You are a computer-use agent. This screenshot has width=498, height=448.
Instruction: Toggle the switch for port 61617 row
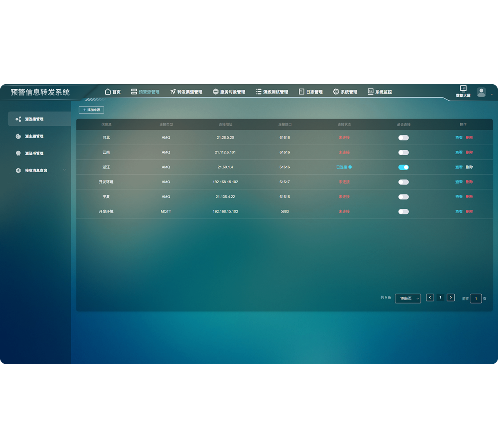tap(404, 182)
